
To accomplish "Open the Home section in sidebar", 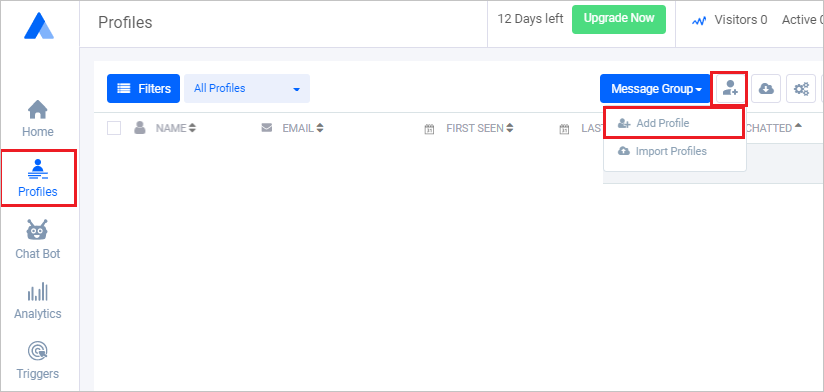I will click(38, 119).
